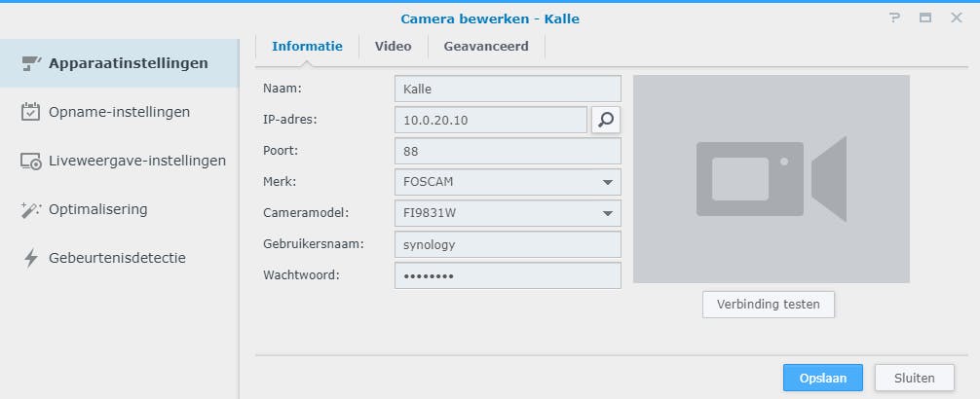
Task: Click the Liveweergave-instellingen monitor icon
Action: point(30,161)
